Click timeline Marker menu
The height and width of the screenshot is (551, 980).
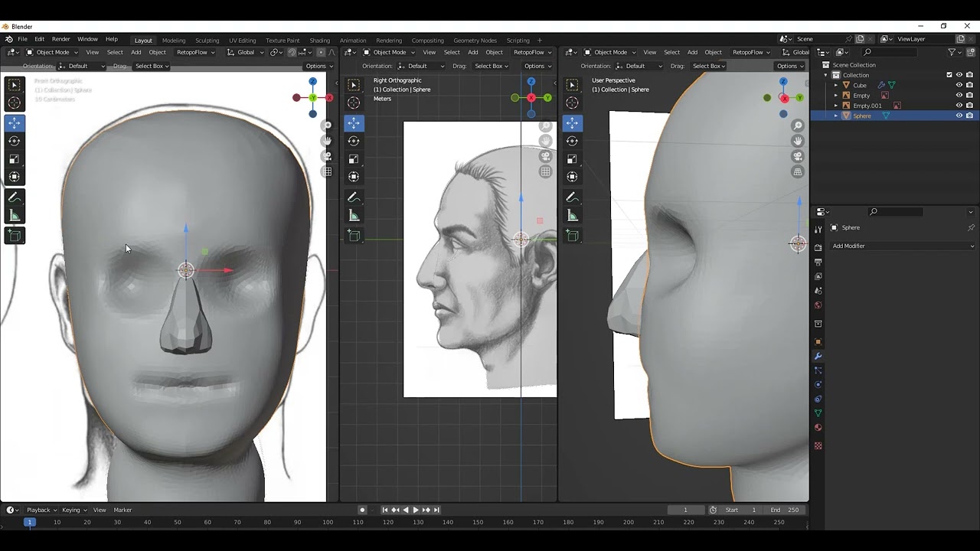coord(122,510)
